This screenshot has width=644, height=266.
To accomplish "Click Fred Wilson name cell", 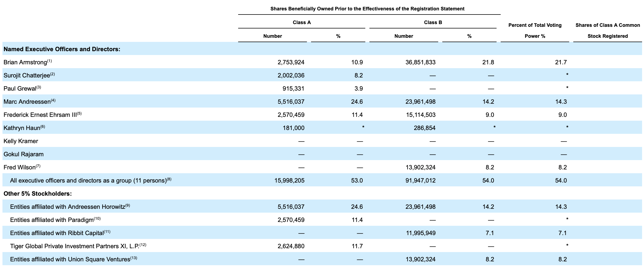I will pyautogui.click(x=19, y=167).
